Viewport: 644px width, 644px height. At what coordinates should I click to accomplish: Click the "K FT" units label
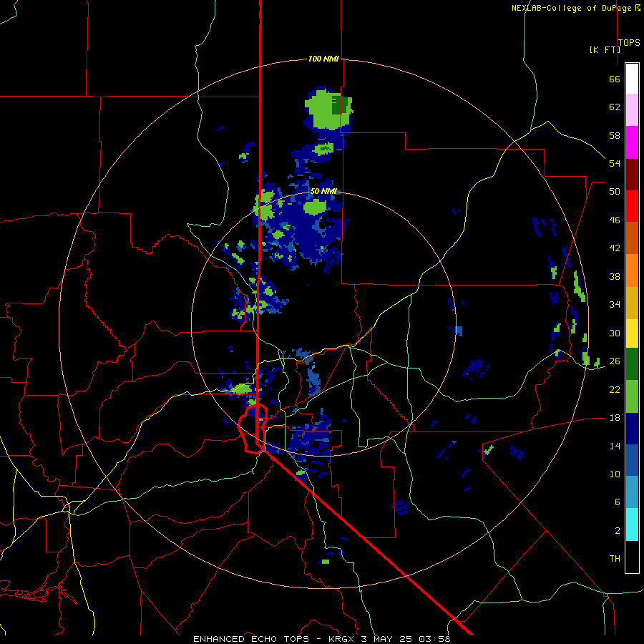coord(605,49)
